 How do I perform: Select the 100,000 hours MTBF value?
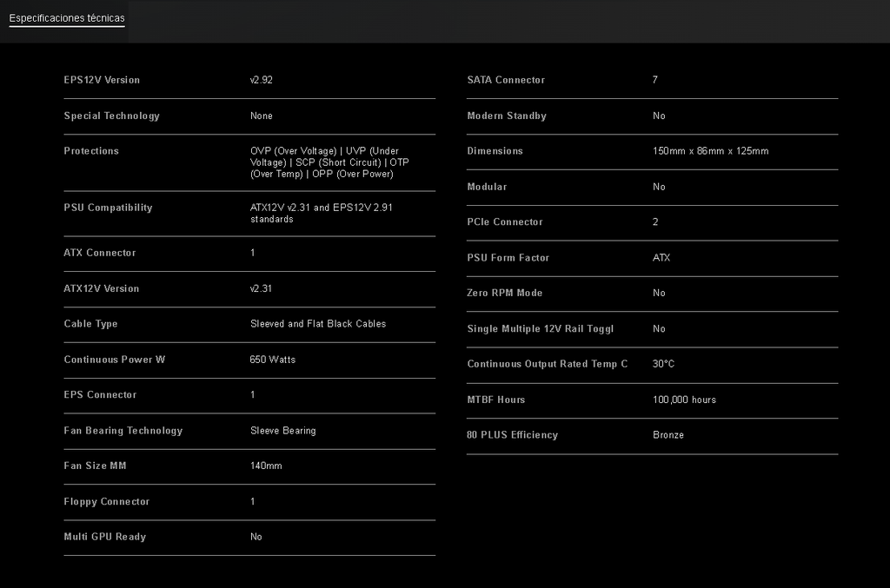click(x=684, y=400)
